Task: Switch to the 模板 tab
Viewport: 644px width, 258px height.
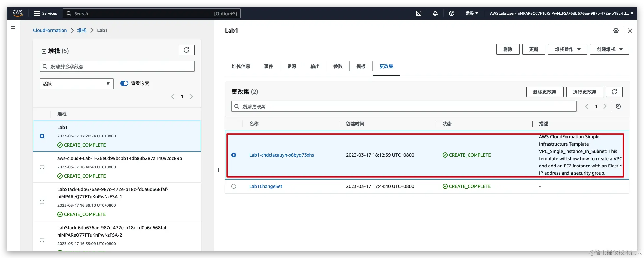Action: point(361,66)
